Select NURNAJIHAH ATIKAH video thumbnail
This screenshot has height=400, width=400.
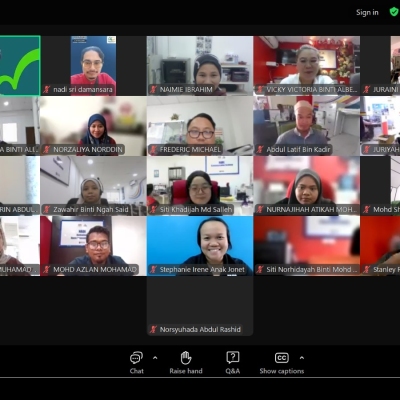307,186
